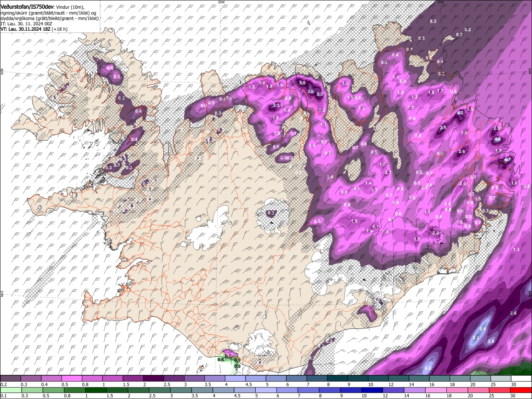
Task: Click the 0.2 value near the top right corner
Action: tap(468, 30)
